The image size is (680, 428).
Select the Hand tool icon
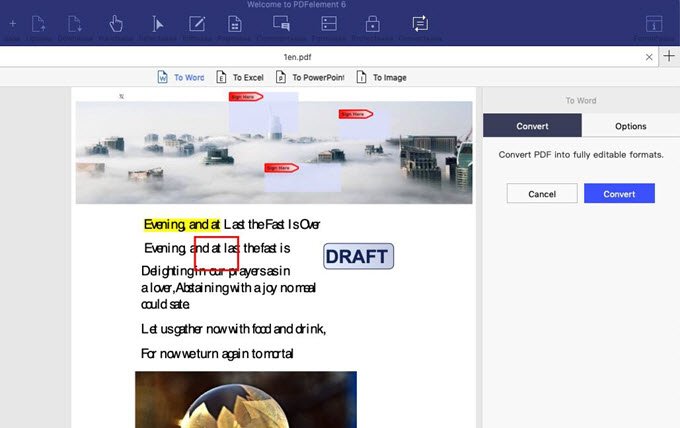click(x=116, y=24)
